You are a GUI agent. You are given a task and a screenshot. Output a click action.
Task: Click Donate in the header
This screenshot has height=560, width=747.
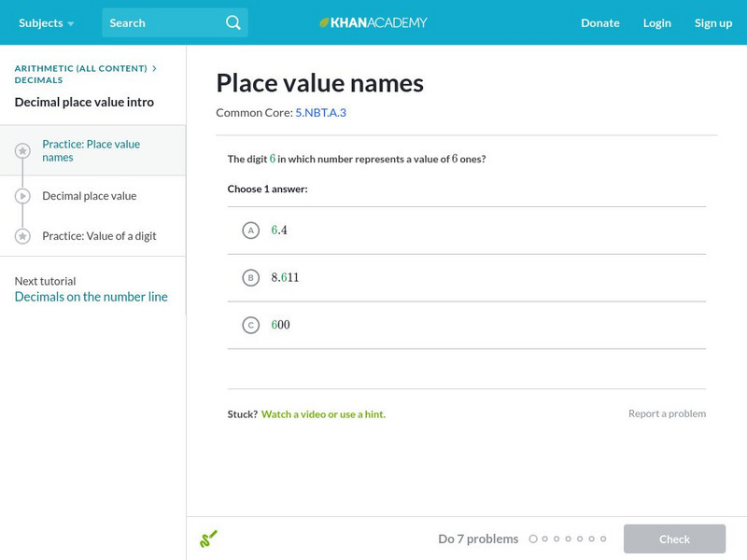pos(599,22)
